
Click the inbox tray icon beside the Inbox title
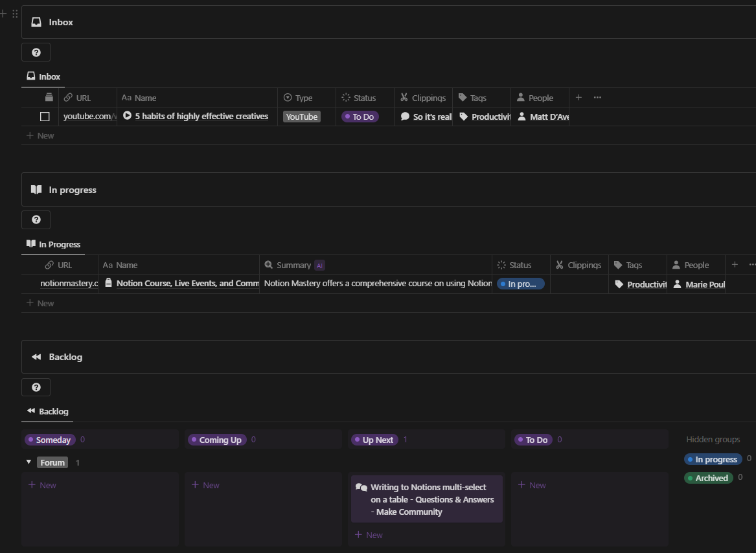pyautogui.click(x=36, y=21)
